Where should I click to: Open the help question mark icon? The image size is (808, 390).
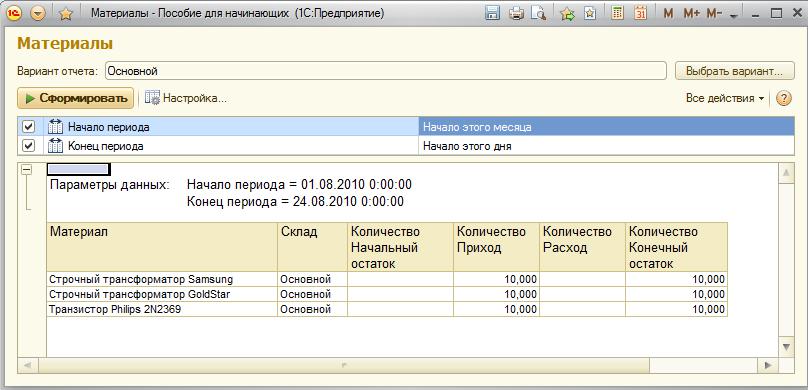783,98
